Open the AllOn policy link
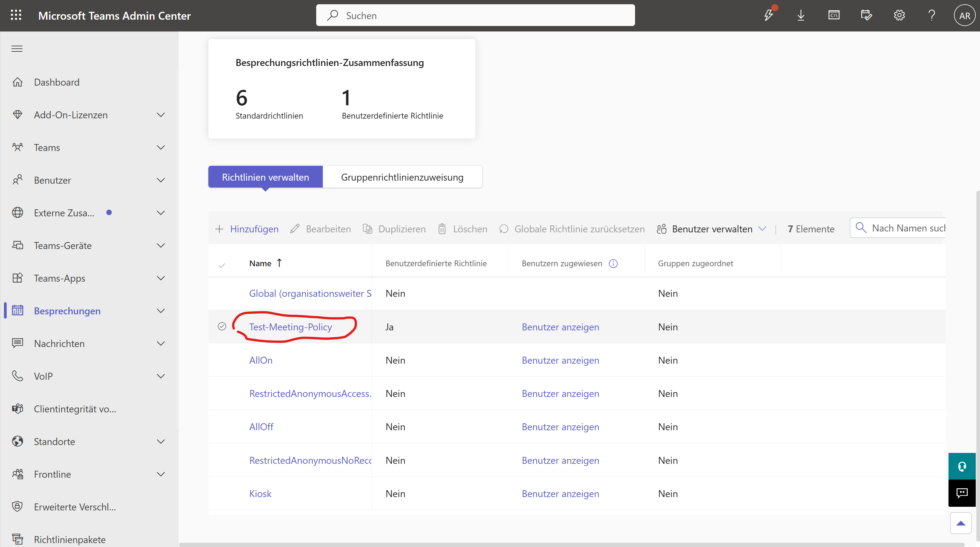Image resolution: width=980 pixels, height=547 pixels. [261, 360]
